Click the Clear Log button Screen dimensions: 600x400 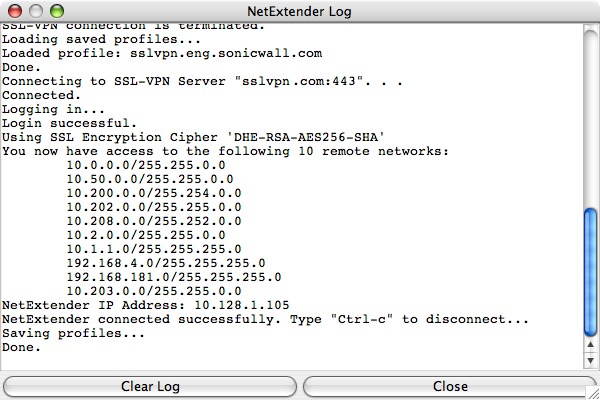[150, 386]
